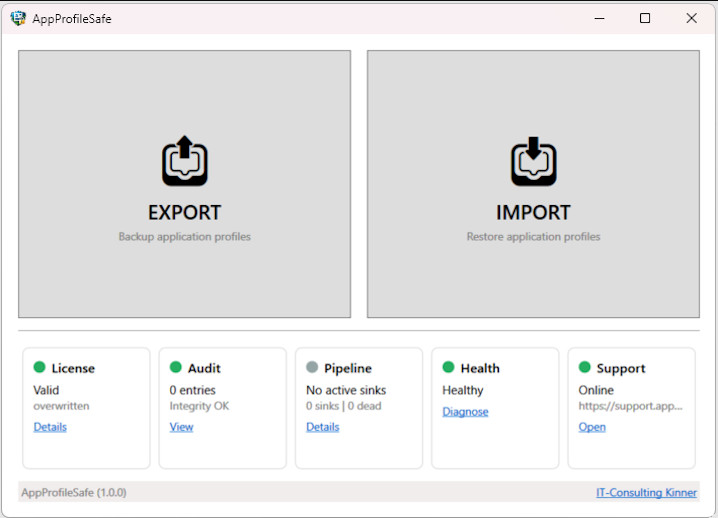Click the AppProfileSafe version label
718x518 pixels.
pos(73,492)
